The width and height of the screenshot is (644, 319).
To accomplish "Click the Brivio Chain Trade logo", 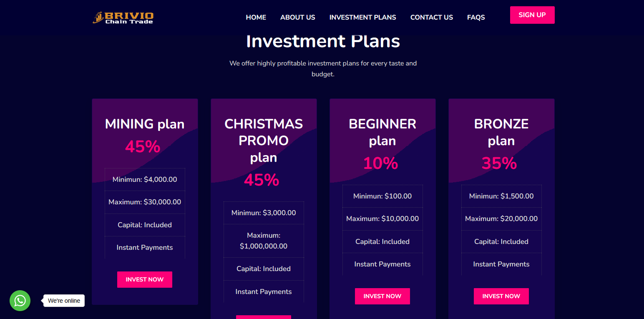I will (123, 18).
